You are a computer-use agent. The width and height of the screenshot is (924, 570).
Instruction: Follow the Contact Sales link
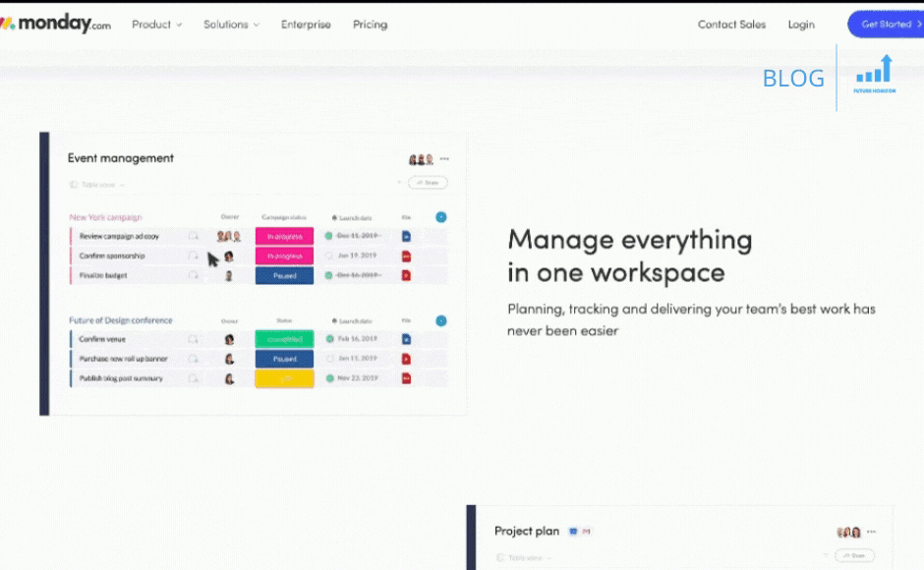731,25
